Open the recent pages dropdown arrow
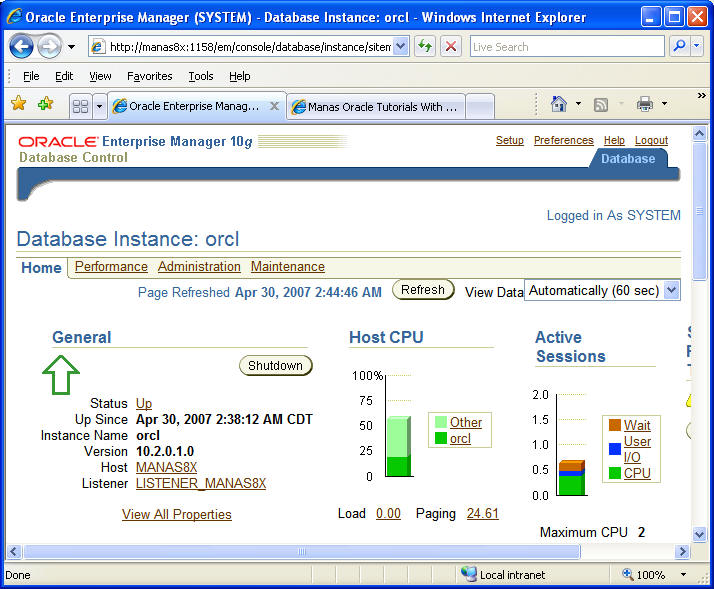The width and height of the screenshot is (714, 589). [x=71, y=47]
